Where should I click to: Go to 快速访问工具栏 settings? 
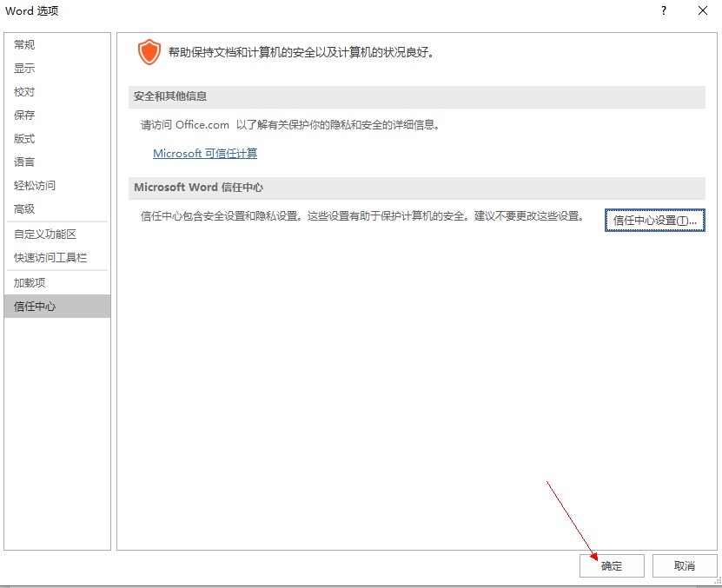[x=57, y=258]
